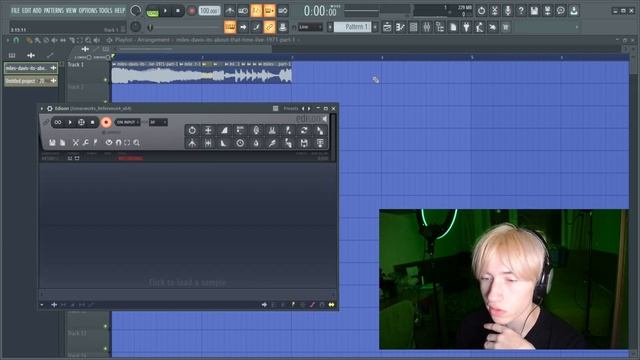Select the playlist selection rectangle tool

[x=80, y=40]
